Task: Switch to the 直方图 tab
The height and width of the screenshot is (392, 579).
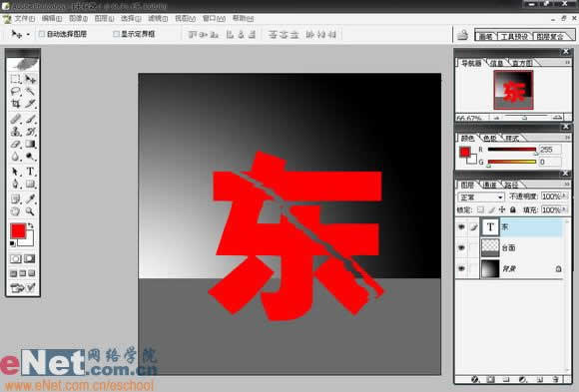Action: coord(522,63)
